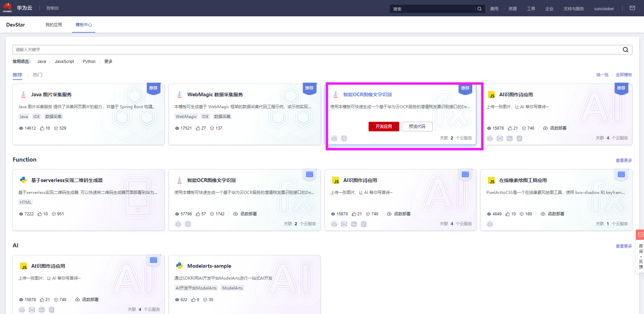Click the second service icon on the recommended 智能OCR card

point(344,138)
